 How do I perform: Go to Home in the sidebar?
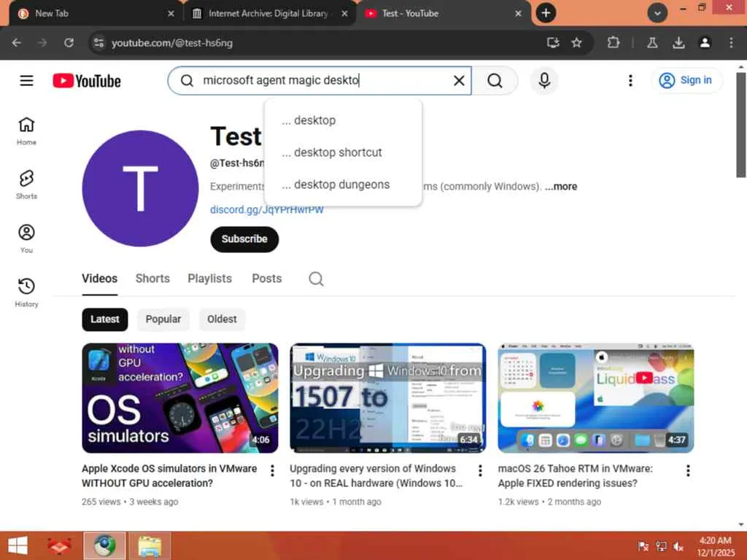click(x=27, y=131)
